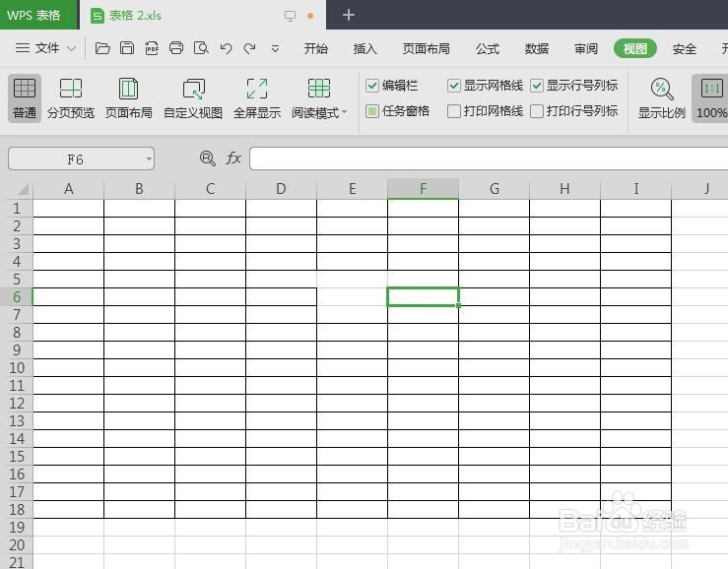Click cell F6
The width and height of the screenshot is (728, 569).
point(423,297)
